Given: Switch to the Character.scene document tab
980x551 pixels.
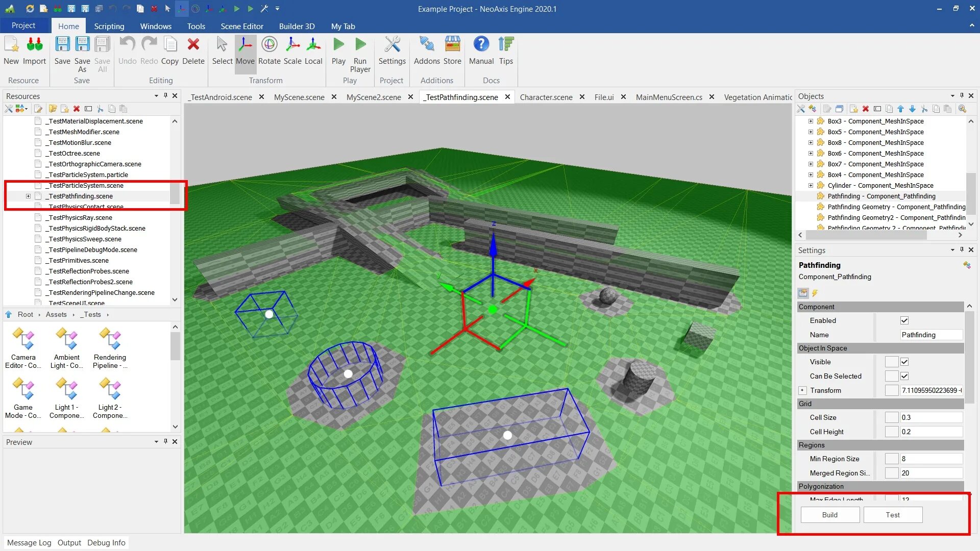Looking at the screenshot, I should tap(546, 97).
